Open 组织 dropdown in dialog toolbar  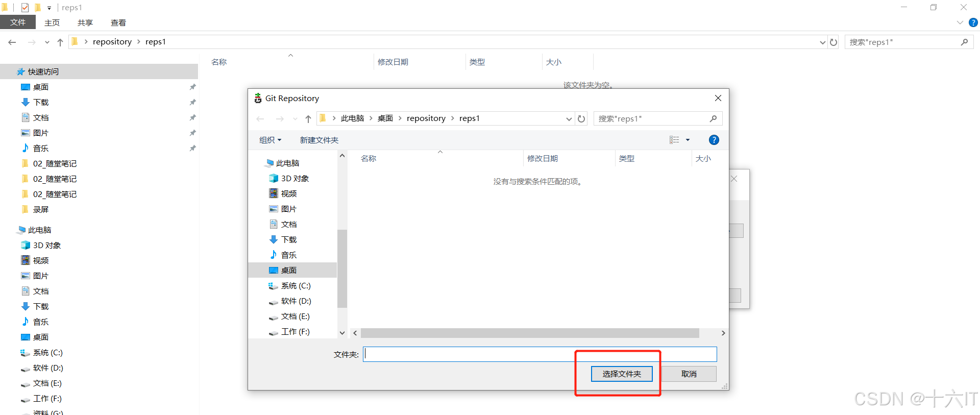270,140
